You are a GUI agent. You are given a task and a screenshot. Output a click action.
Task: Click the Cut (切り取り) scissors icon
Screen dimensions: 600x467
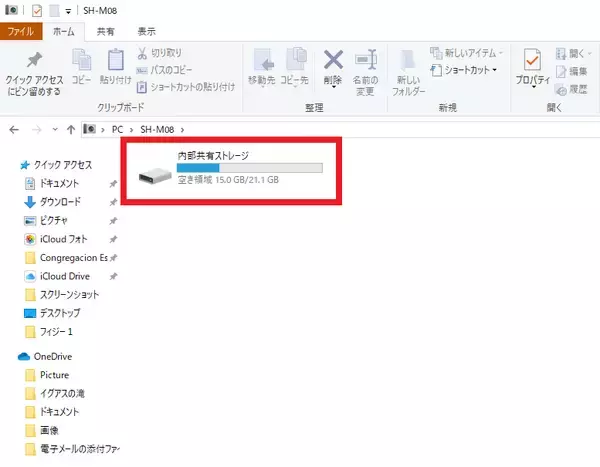142,53
